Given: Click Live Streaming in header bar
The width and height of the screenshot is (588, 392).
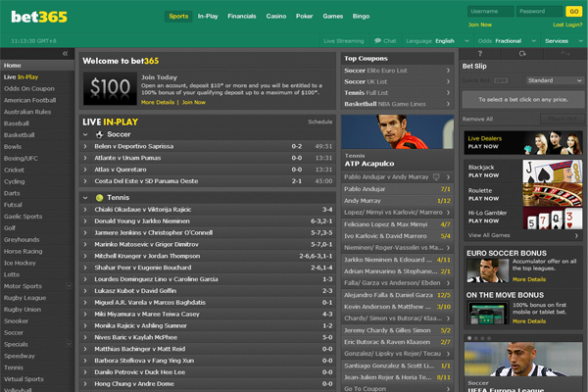Looking at the screenshot, I should (x=344, y=41).
